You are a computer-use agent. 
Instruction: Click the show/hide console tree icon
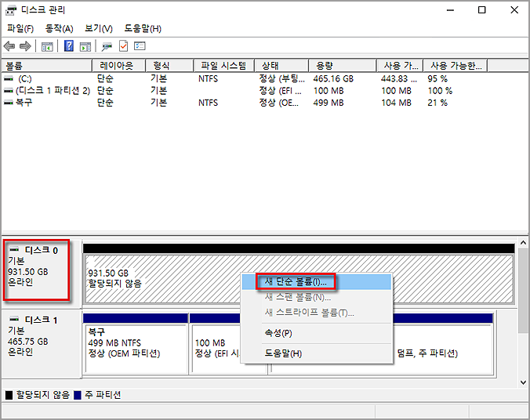(47, 46)
